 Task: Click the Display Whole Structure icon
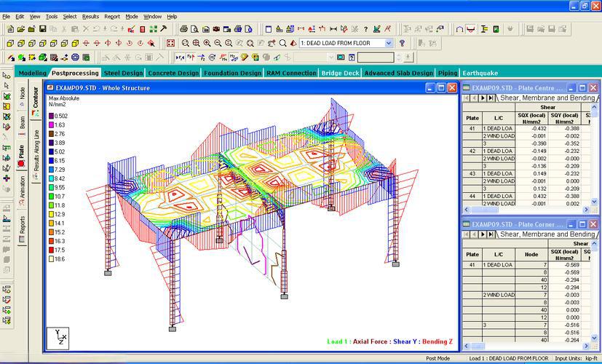click(171, 43)
